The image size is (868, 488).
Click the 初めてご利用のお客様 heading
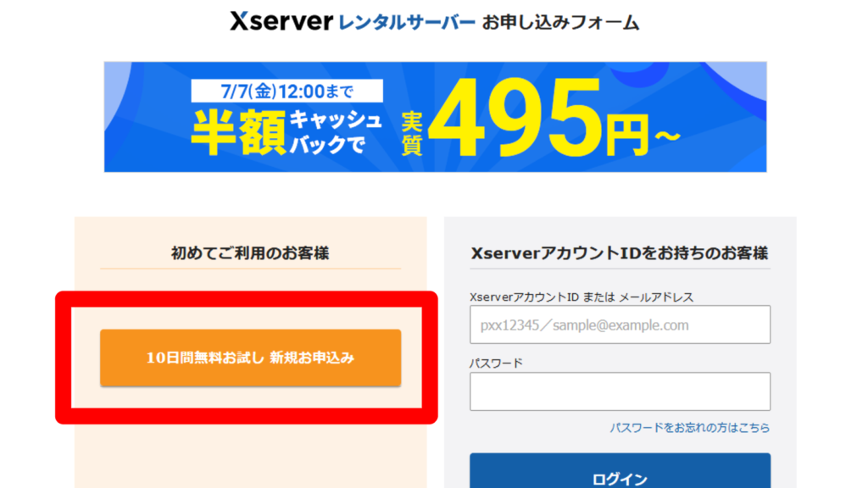(x=250, y=253)
